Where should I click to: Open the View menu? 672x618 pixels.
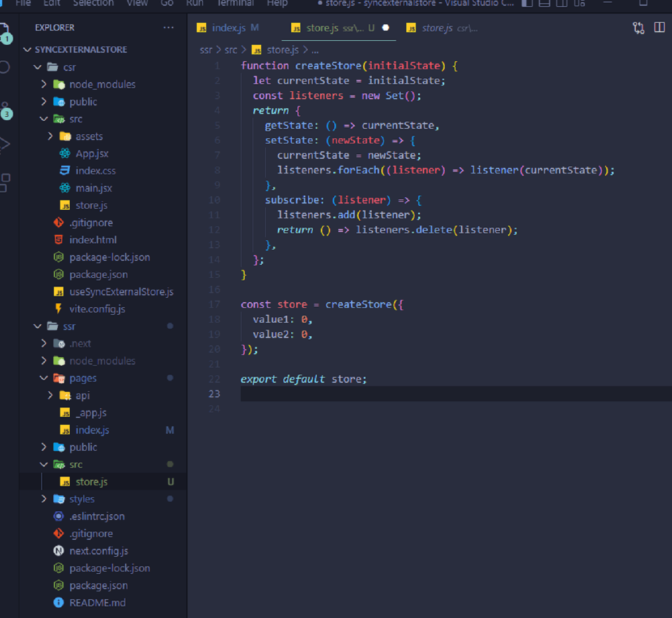(x=137, y=3)
